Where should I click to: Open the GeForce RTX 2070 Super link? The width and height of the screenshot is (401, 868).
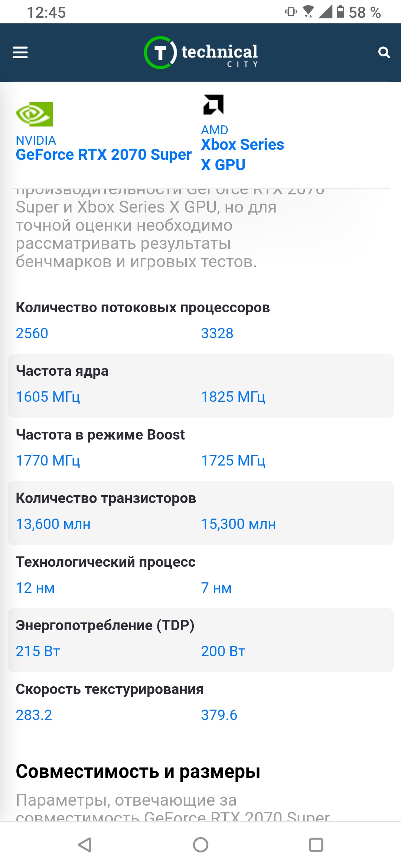pyautogui.click(x=104, y=155)
